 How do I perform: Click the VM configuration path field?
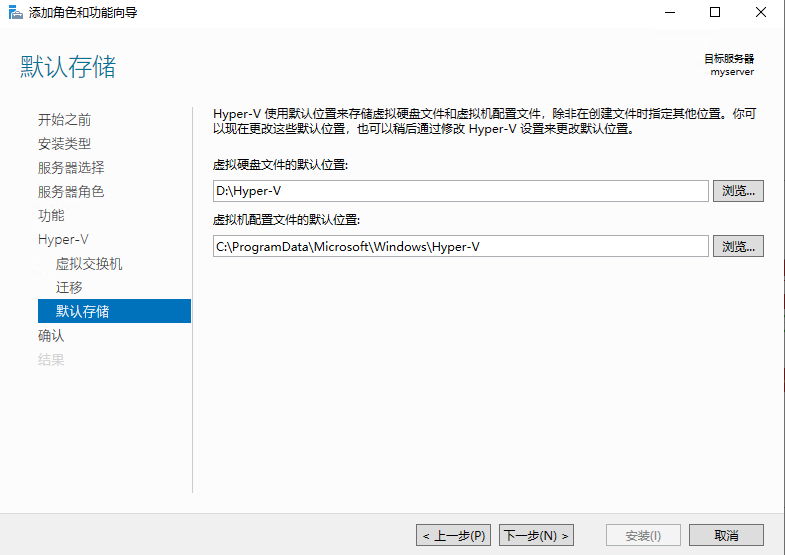click(461, 246)
